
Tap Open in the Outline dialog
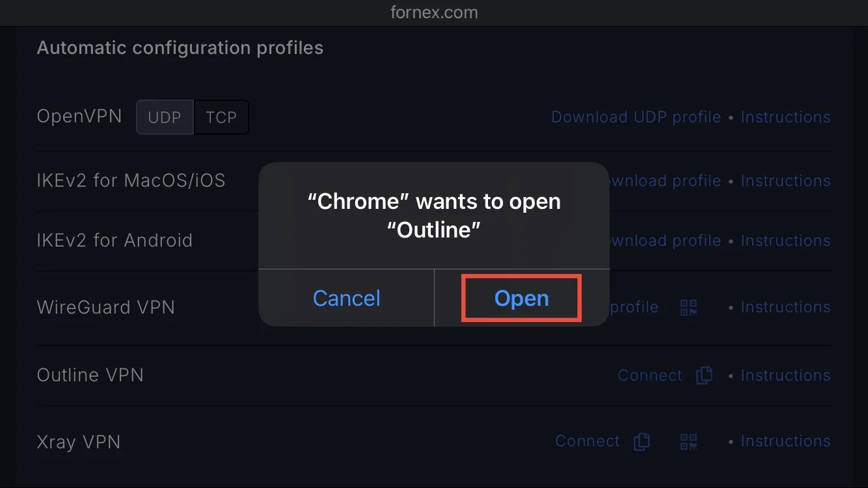(x=522, y=298)
